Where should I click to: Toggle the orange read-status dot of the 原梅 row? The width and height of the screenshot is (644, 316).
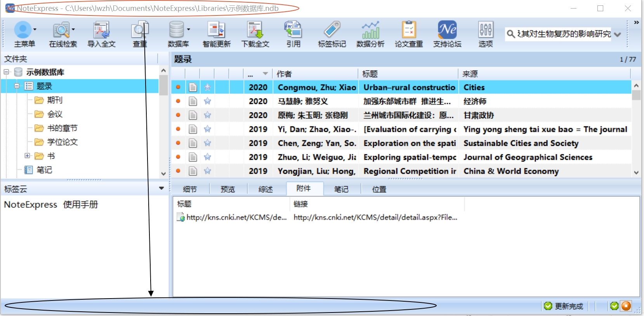(178, 115)
